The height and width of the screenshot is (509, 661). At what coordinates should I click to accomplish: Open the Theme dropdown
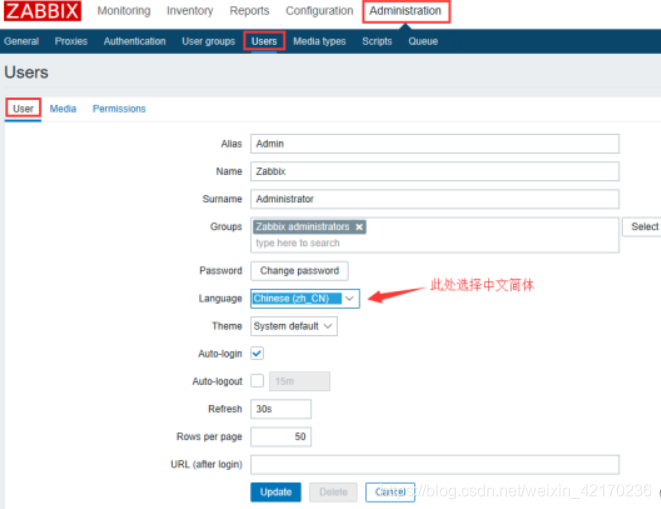click(294, 326)
